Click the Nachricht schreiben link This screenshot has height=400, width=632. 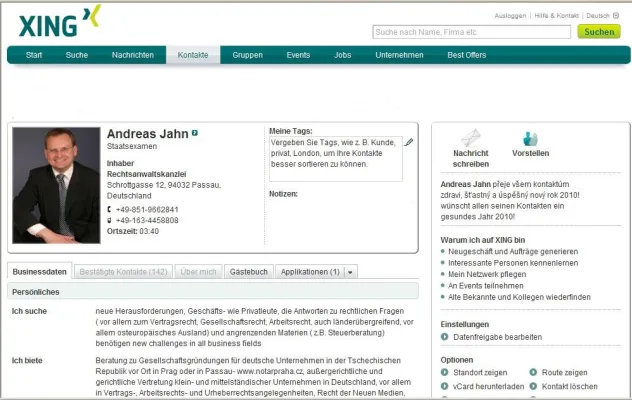(x=470, y=158)
